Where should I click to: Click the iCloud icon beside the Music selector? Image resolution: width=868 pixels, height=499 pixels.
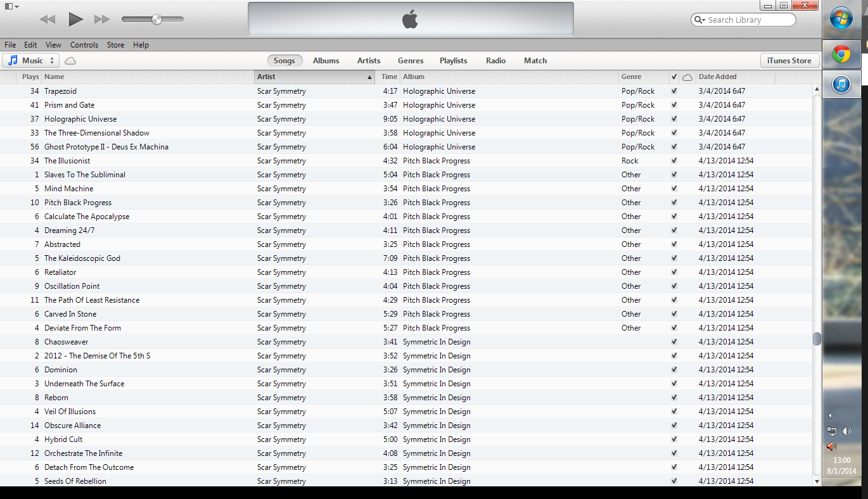pos(70,61)
